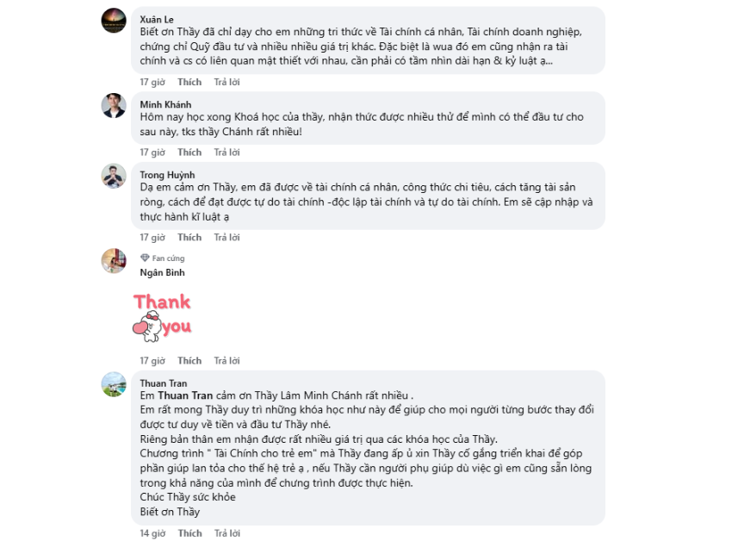
Task: Like Xuân Le's comment with Thích
Action: click(x=189, y=82)
